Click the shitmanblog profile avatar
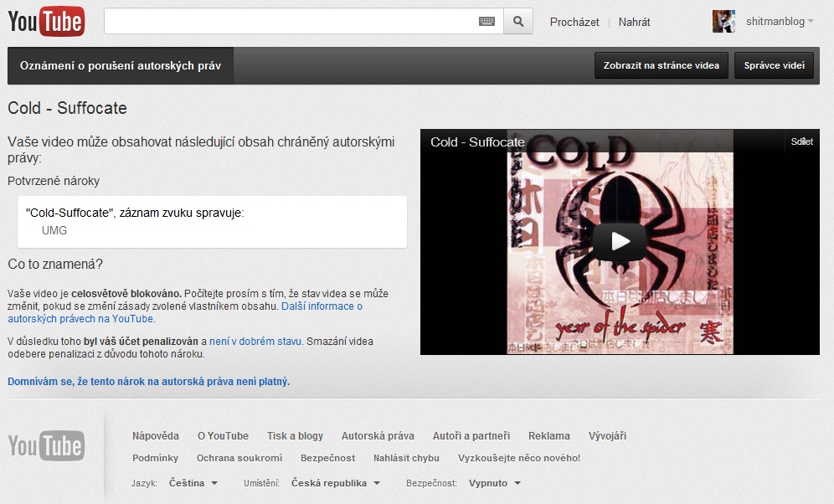Screen dimensions: 834x504 (x=723, y=22)
